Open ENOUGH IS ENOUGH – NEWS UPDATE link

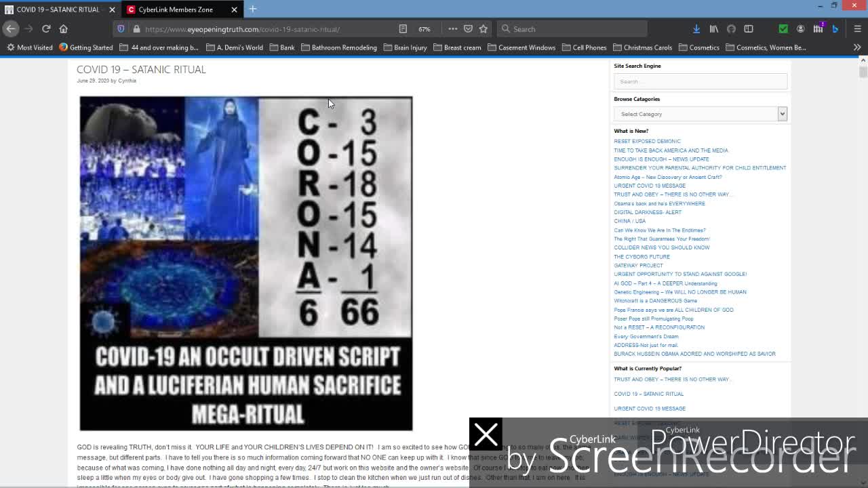tap(661, 159)
